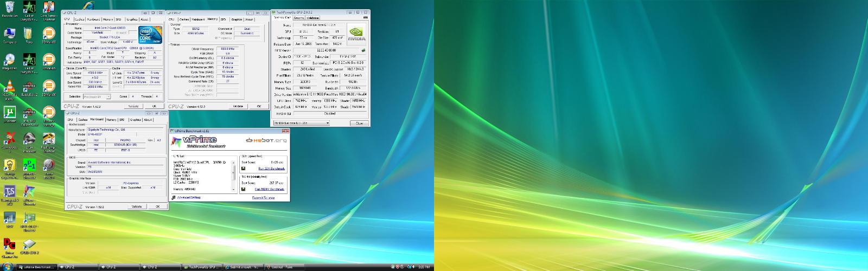Click Run 1024M Benchmark link in wPrime
Image resolution: width=868 pixels, height=271 pixels.
pyautogui.click(x=270, y=189)
